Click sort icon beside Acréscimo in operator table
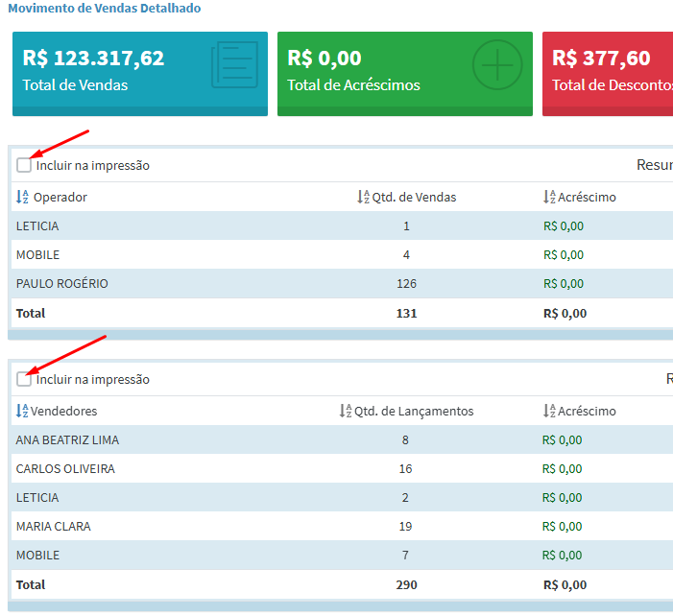The height and width of the screenshot is (616, 673). pyautogui.click(x=549, y=197)
